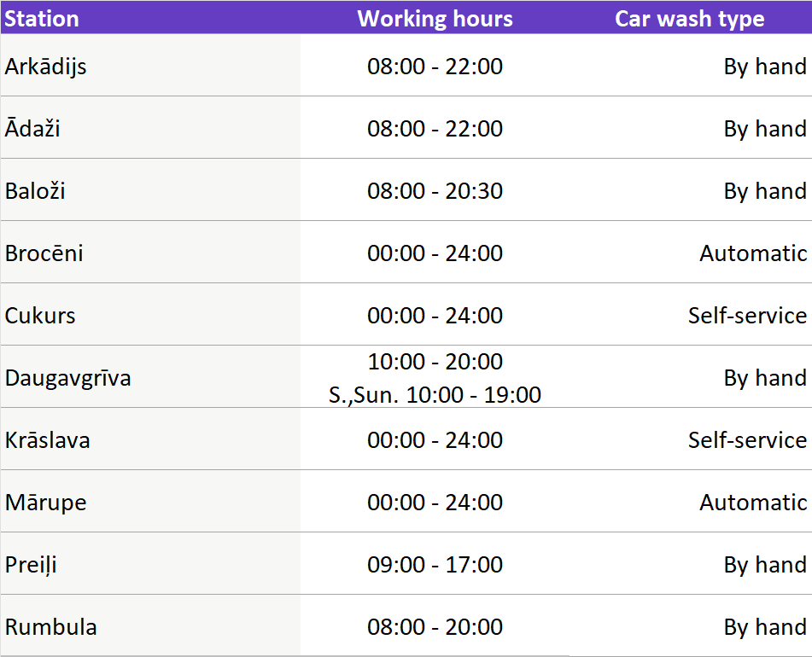Click Baloži working hours 08:00 - 20:30
This screenshot has height=657, width=812.
point(435,191)
